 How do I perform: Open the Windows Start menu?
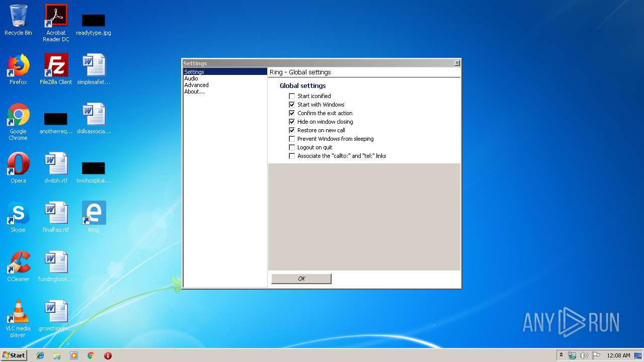pyautogui.click(x=14, y=355)
